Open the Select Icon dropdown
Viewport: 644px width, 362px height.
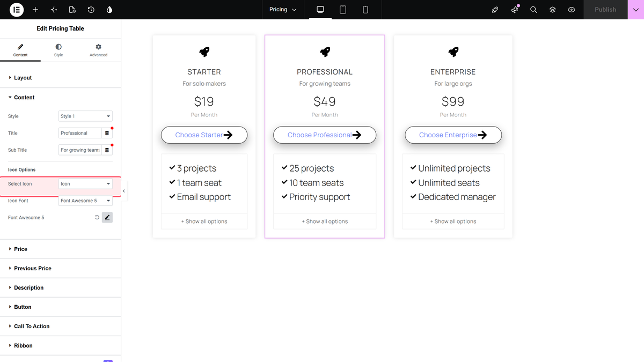[x=85, y=184]
